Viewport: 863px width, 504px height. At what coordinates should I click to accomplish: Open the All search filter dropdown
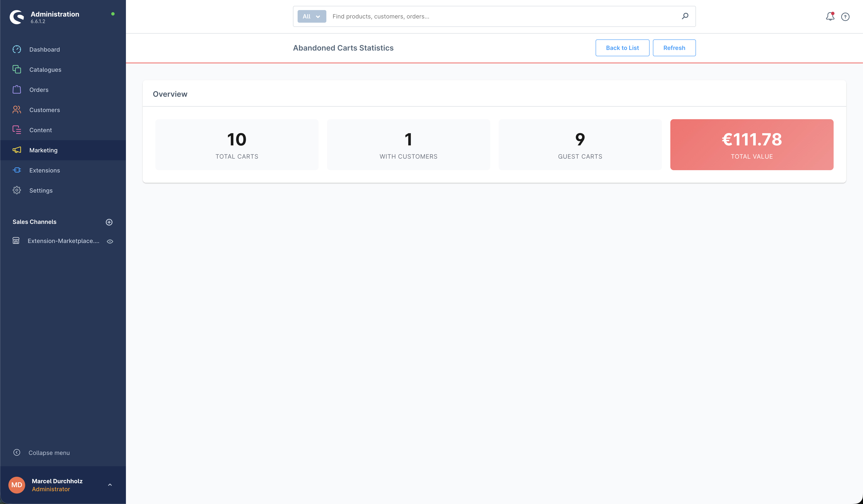point(312,16)
